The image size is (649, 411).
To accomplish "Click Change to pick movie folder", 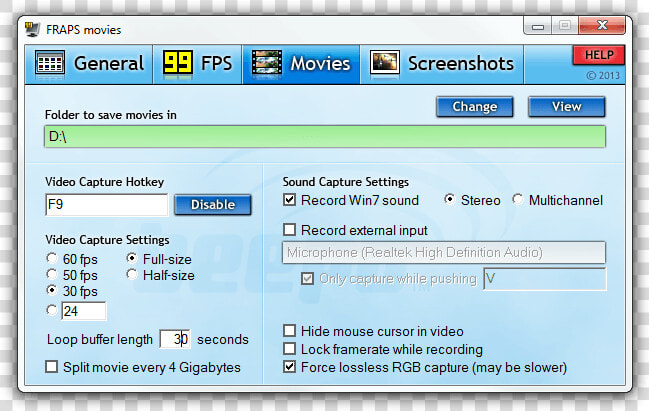I will click(x=475, y=107).
